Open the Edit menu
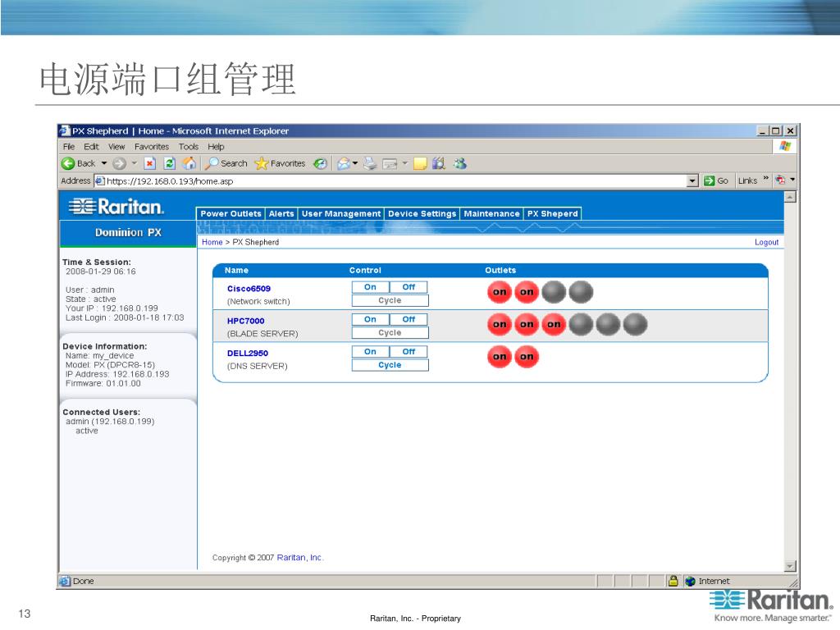This screenshot has width=840, height=630. (91, 146)
